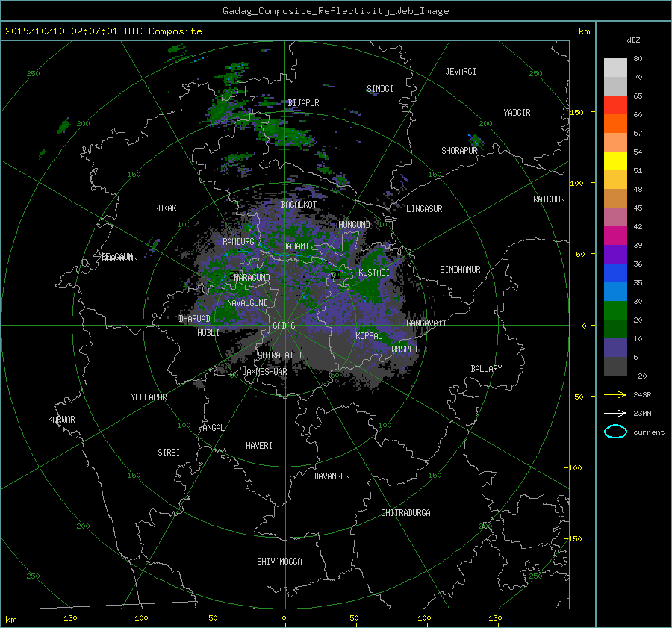
Task: Click the '57' value in dBZ legend
Action: pyautogui.click(x=638, y=134)
